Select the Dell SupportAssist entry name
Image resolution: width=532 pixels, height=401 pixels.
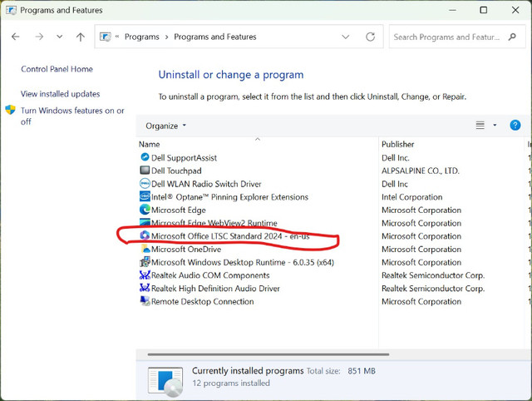[184, 158]
